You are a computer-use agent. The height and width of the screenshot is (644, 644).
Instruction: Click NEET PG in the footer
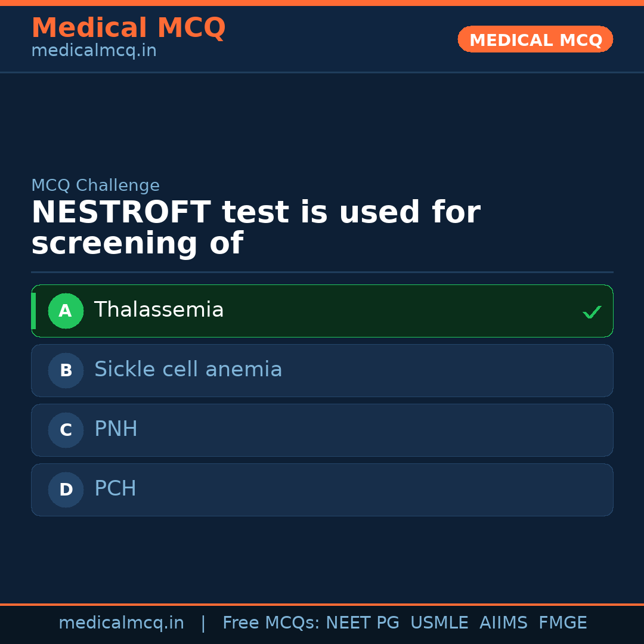coord(363,623)
